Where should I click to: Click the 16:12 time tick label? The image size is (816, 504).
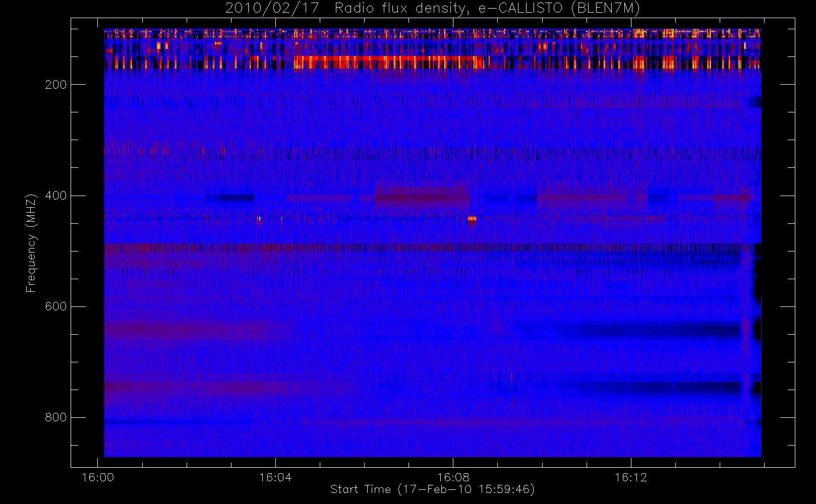pos(630,477)
